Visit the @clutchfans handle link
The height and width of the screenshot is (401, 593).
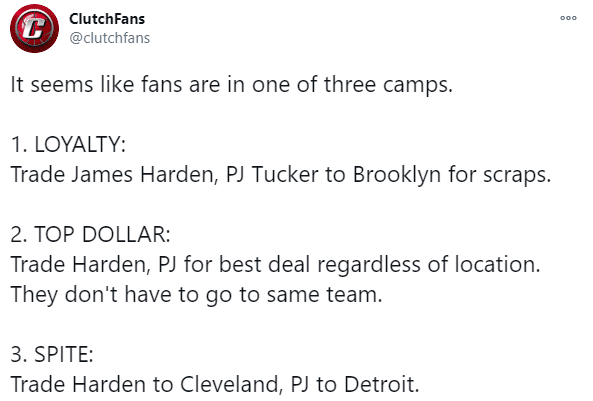(x=110, y=38)
